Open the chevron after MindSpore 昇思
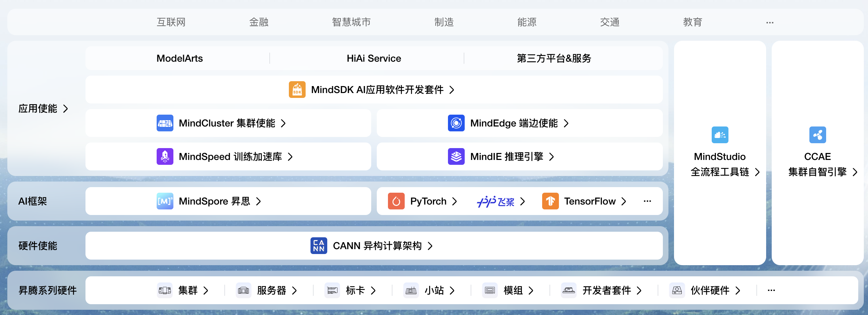 259,201
